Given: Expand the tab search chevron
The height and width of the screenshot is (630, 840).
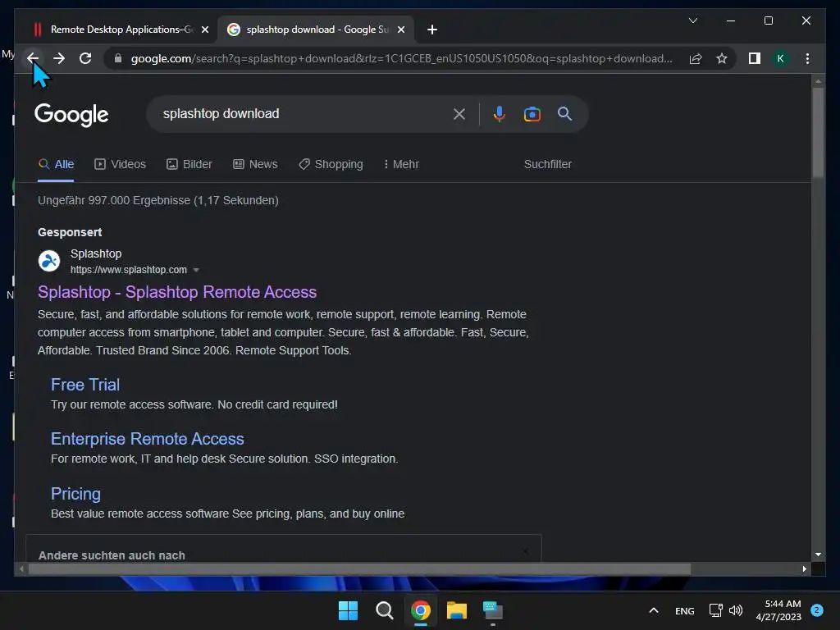Looking at the screenshot, I should (692, 21).
